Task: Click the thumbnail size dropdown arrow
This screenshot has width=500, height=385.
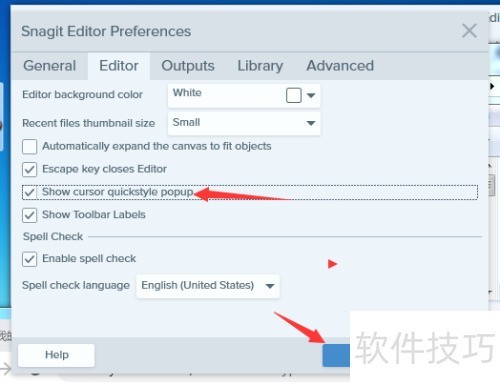Action: pos(311,123)
